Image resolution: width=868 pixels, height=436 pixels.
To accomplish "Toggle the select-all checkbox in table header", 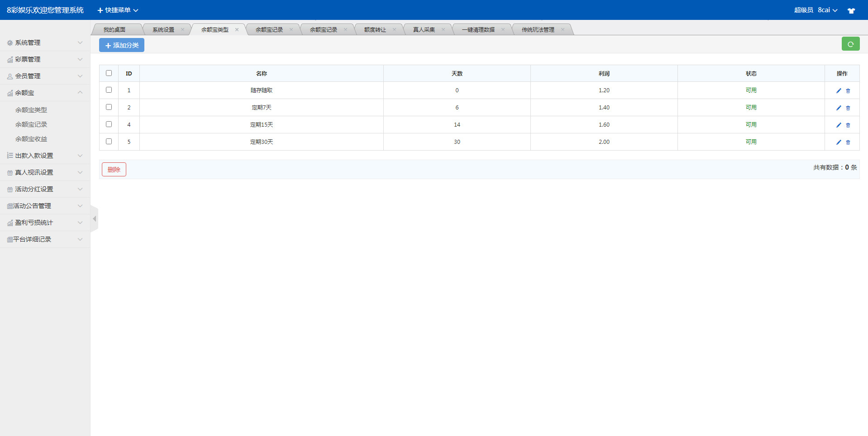I will pos(109,73).
